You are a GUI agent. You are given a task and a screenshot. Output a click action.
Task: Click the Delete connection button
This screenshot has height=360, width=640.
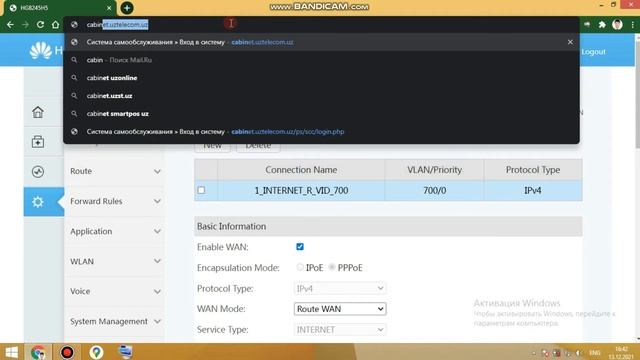[258, 147]
